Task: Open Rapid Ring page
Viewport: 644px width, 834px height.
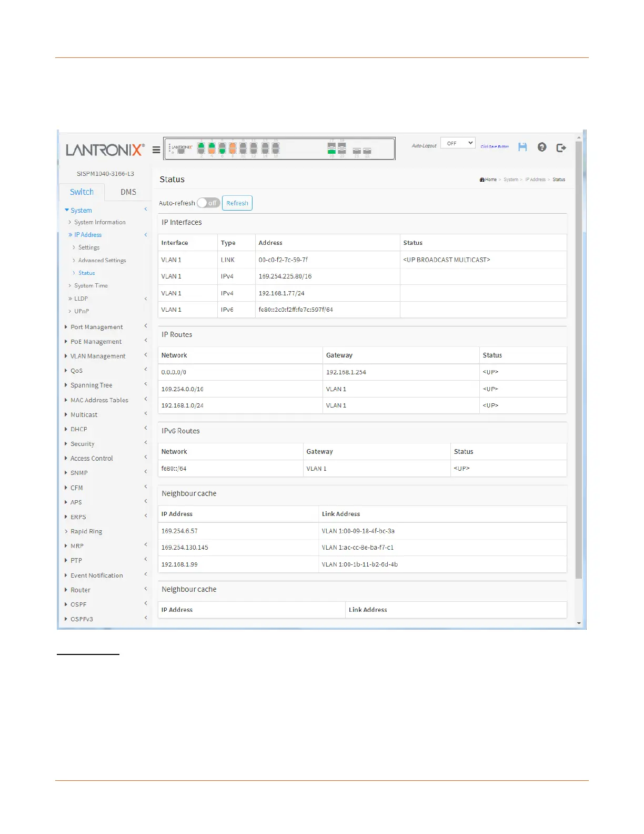Action: pos(86,531)
